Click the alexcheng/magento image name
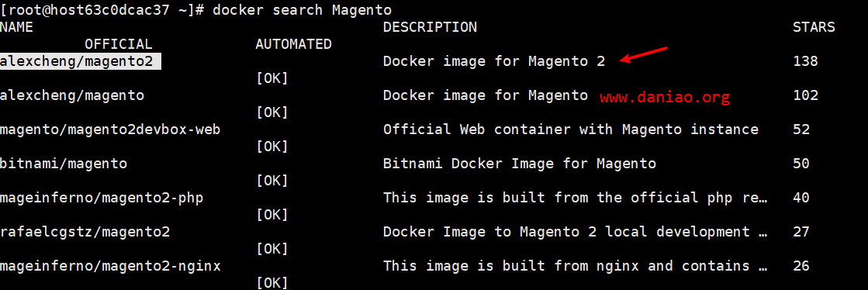The height and width of the screenshot is (290, 868). (x=72, y=95)
